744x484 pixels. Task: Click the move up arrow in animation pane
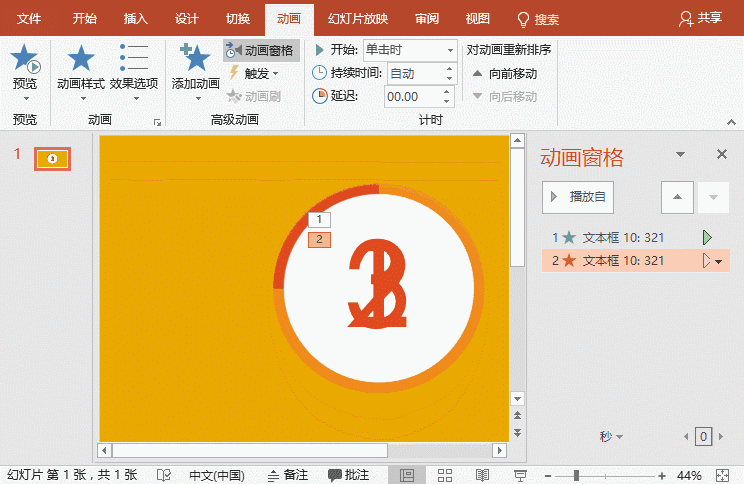click(x=677, y=197)
